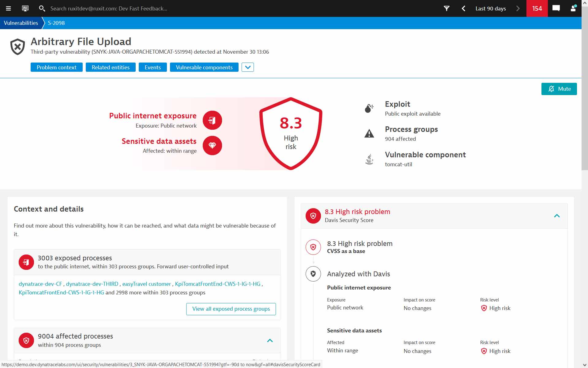Click the Public internet exposure red icon
Screen dimensions: 588x368
tap(212, 120)
